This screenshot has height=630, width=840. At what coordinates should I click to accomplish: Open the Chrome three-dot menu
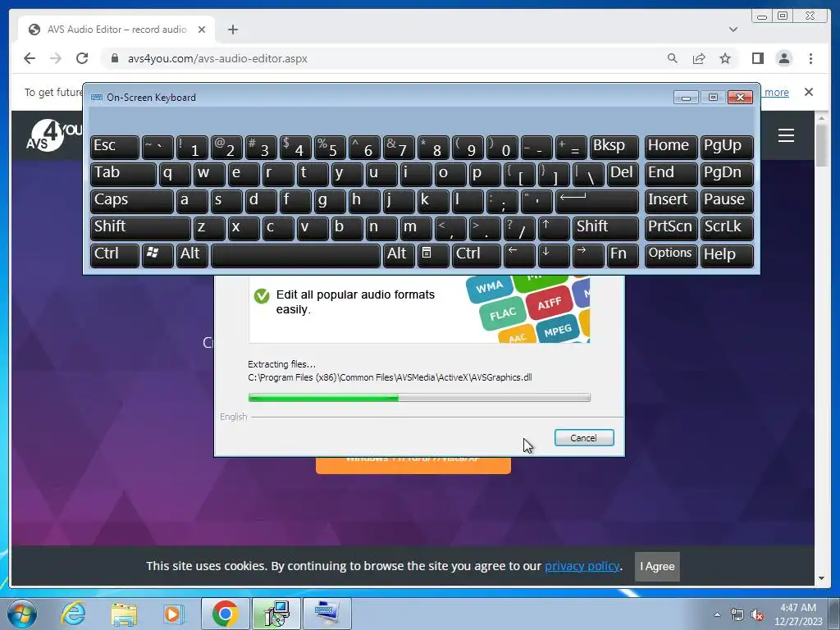810,58
